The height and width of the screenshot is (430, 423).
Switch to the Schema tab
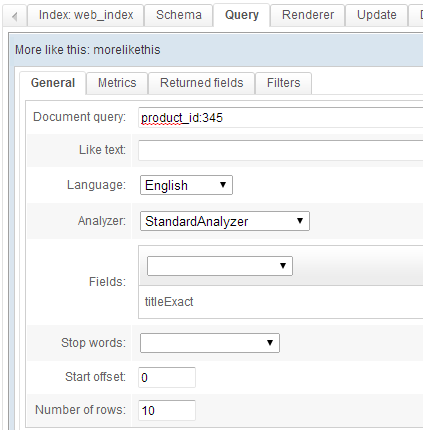coord(179,15)
